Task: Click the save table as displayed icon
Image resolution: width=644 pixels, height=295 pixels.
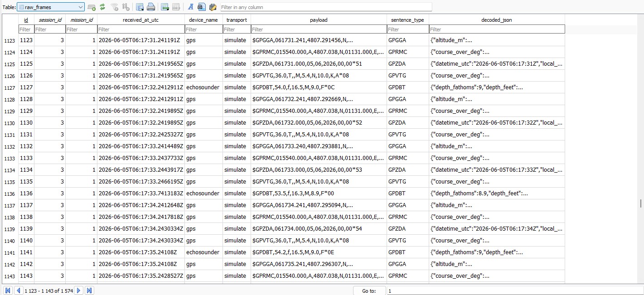Action: [140, 7]
